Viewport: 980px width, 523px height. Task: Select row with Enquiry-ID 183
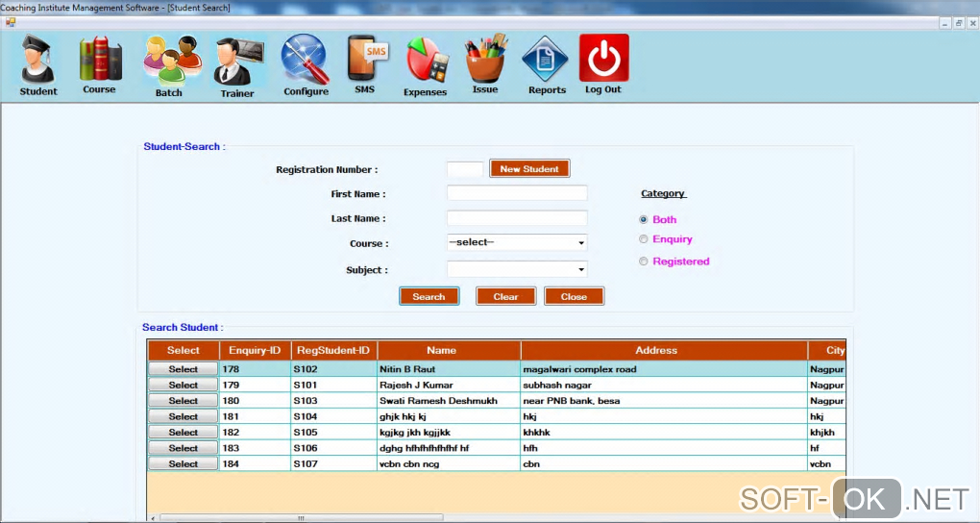pyautogui.click(x=184, y=448)
